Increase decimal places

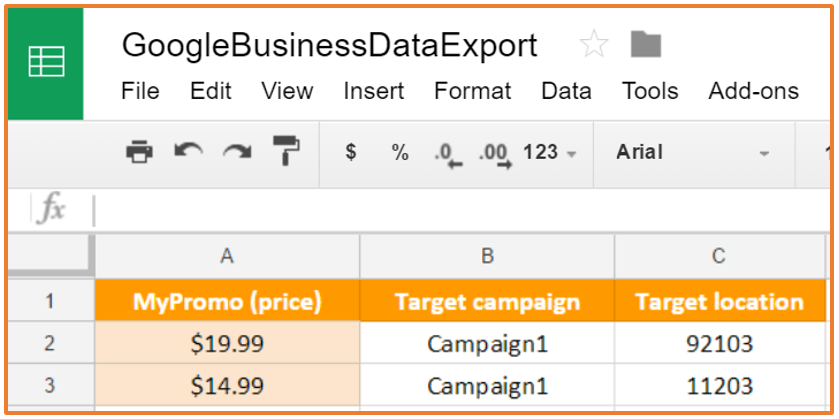point(495,155)
